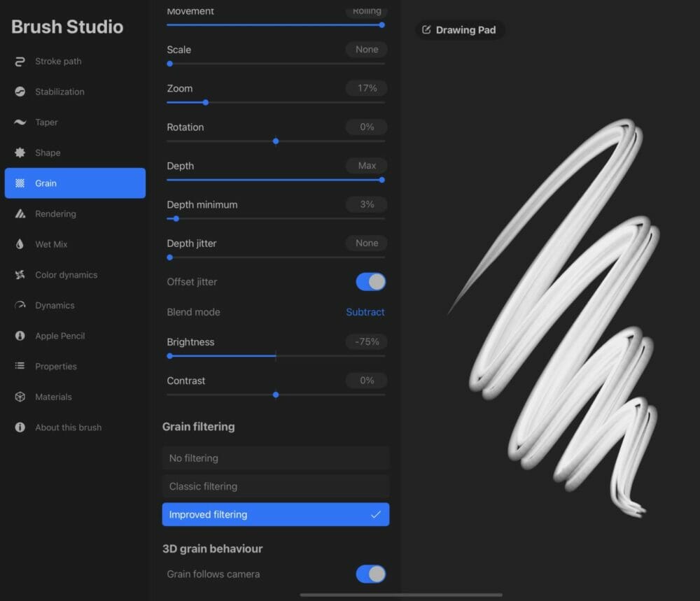Turn off Grain follows camera

pos(372,573)
